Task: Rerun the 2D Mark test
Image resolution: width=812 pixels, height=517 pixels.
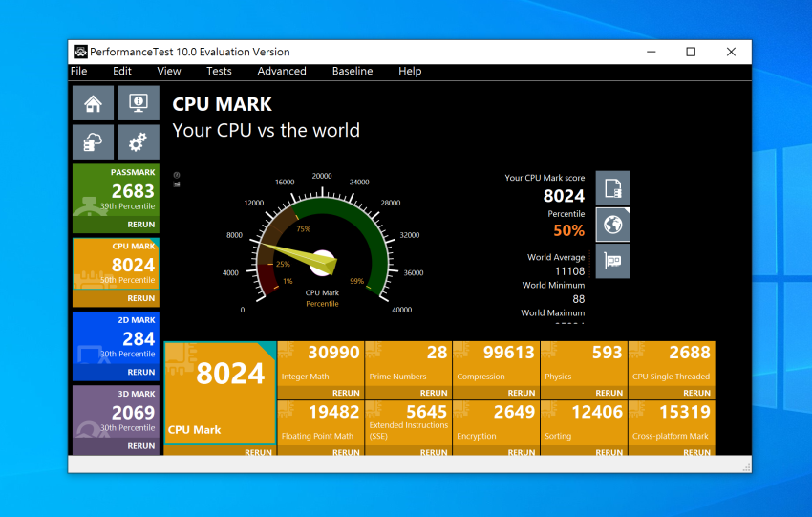Action: 140,372
